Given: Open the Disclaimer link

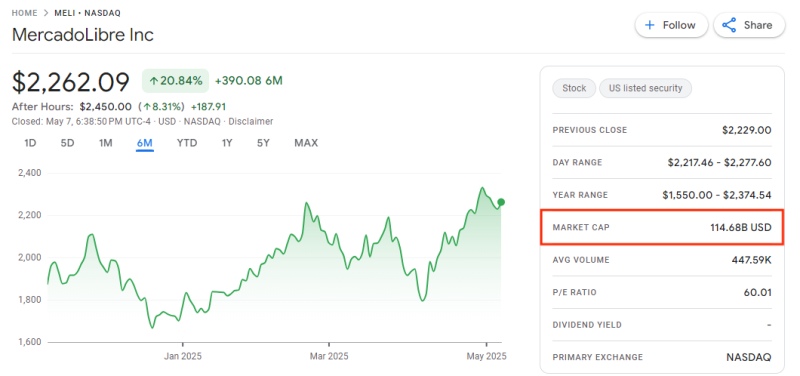Looking at the screenshot, I should [251, 121].
